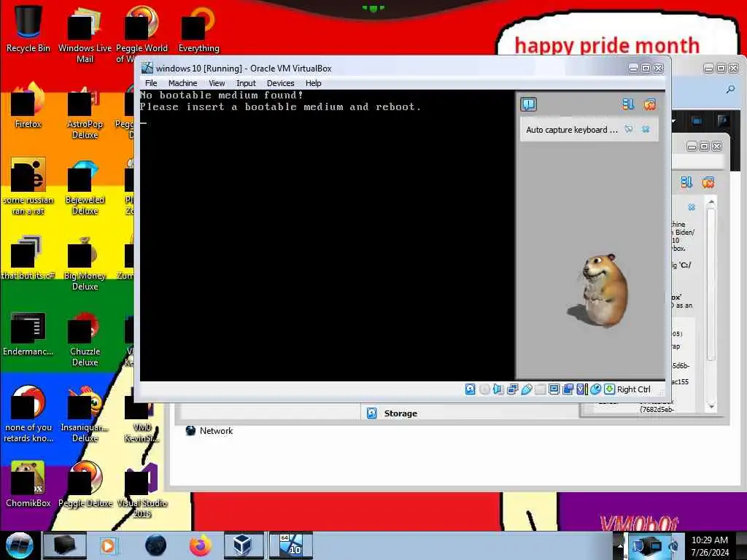Open the Help menu
The width and height of the screenshot is (747, 560).
[314, 83]
